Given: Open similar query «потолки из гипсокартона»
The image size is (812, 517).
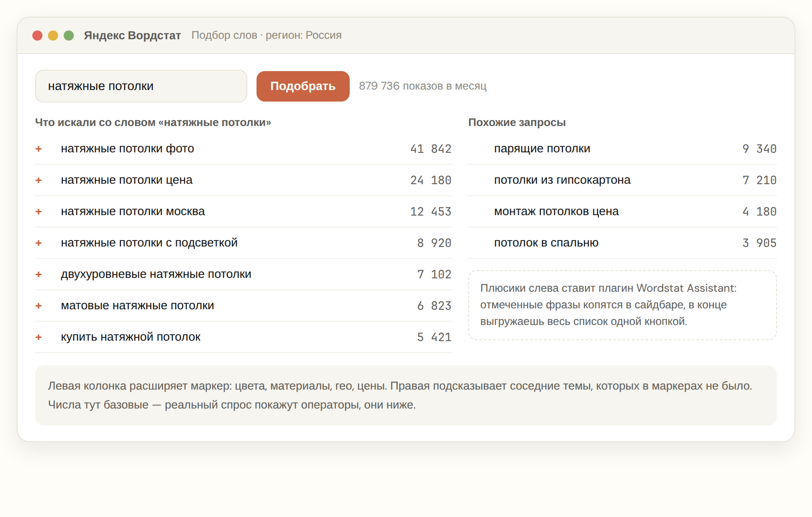Looking at the screenshot, I should tap(562, 180).
